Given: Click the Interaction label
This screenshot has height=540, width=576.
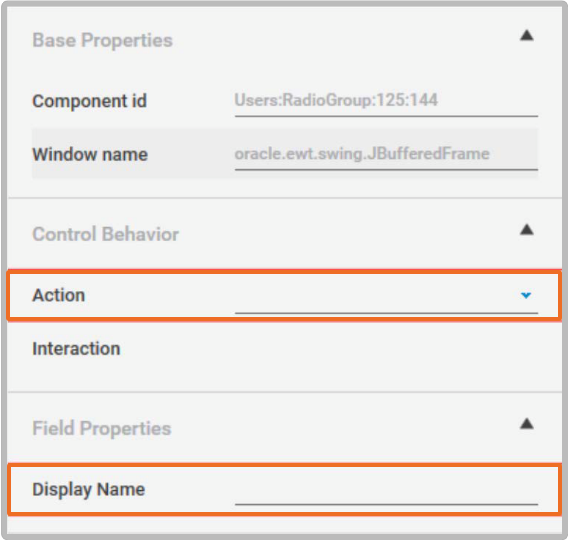Looking at the screenshot, I should coord(76,349).
